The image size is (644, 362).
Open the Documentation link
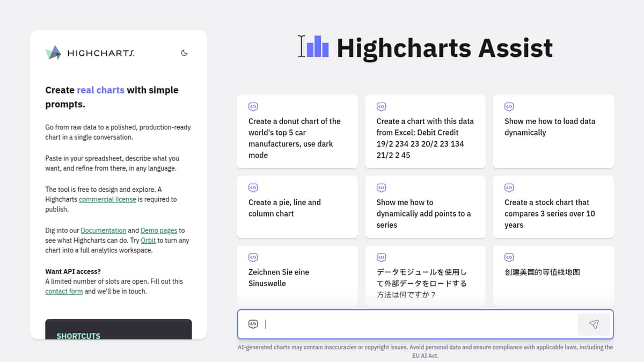pos(104,230)
